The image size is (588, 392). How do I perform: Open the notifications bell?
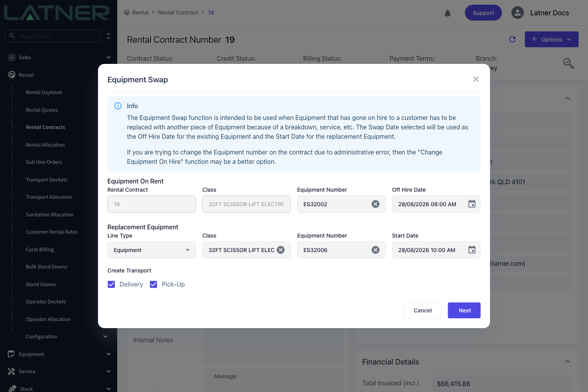point(448,13)
